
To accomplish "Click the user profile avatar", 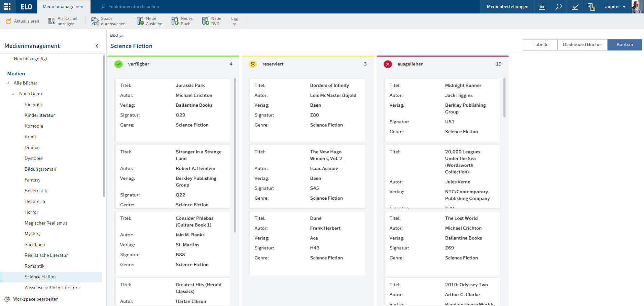I will (x=637, y=7).
